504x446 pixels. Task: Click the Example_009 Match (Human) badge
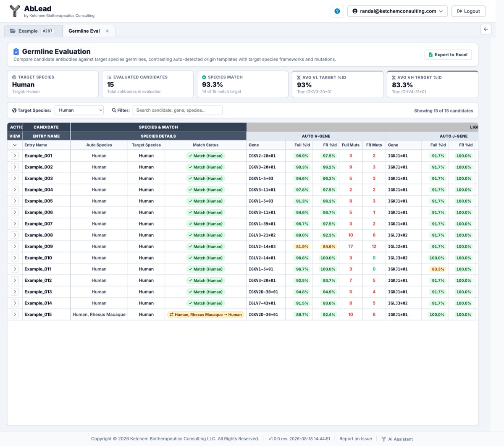(206, 247)
